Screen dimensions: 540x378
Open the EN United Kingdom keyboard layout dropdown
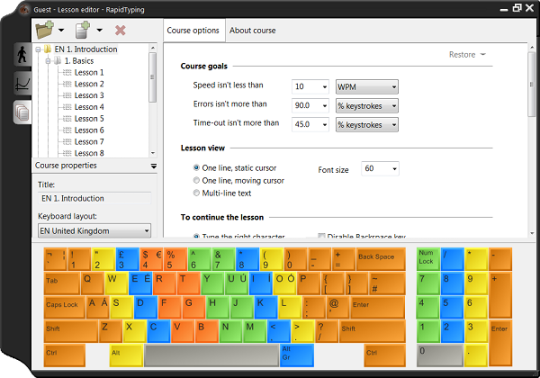coord(94,231)
